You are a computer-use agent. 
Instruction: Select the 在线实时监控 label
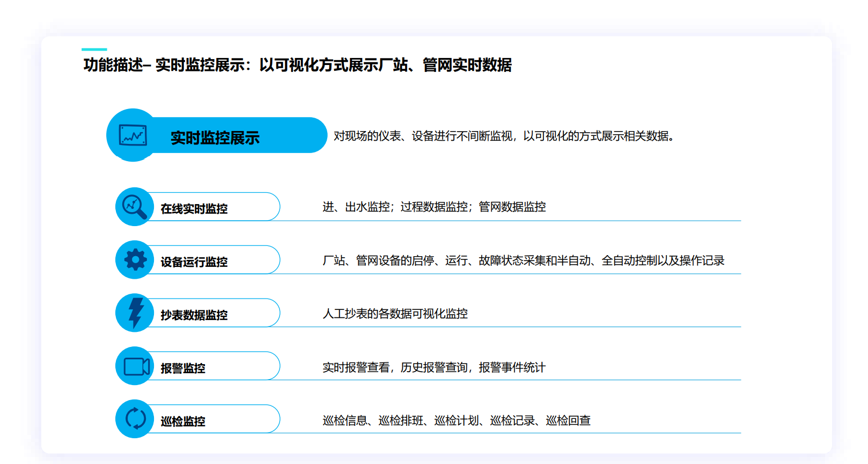coord(194,209)
